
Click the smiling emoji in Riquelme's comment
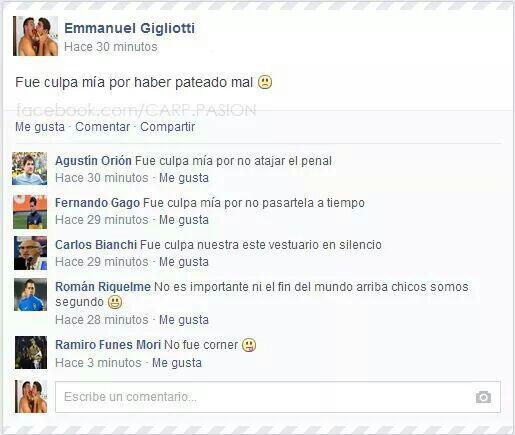pos(115,302)
